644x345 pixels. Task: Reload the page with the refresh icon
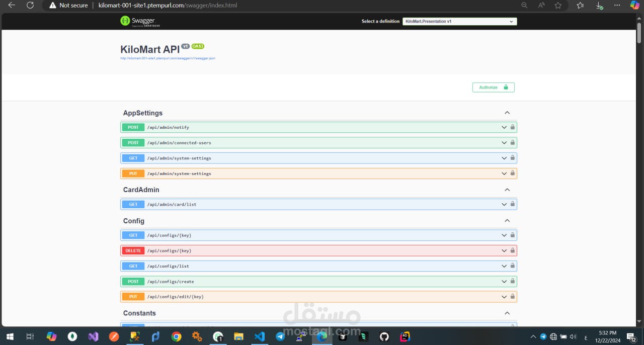point(30,5)
